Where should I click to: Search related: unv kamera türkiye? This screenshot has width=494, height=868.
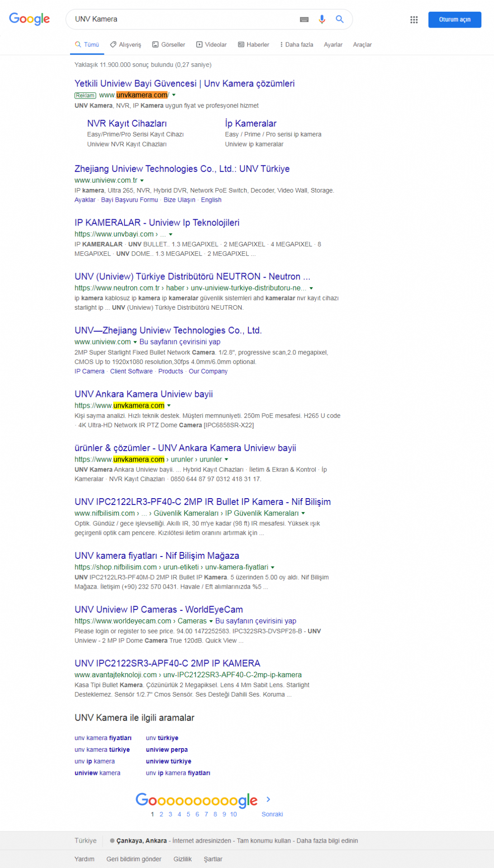pos(102,750)
